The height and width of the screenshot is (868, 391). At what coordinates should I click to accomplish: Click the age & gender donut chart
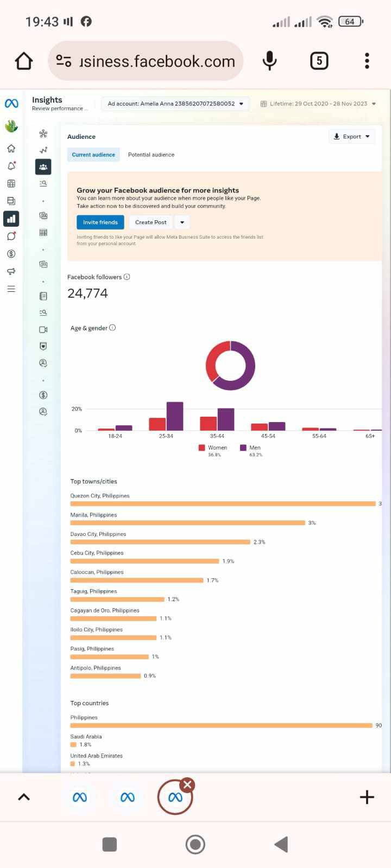pos(230,366)
